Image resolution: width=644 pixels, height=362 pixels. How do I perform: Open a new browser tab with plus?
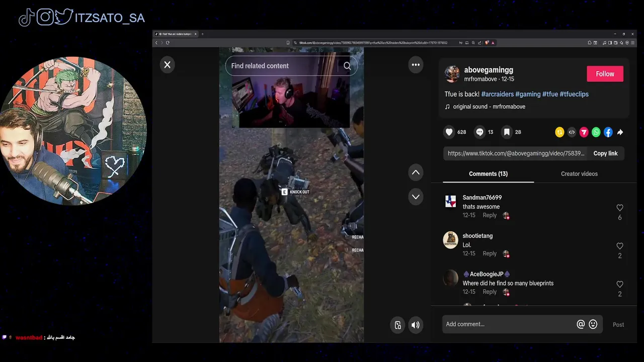202,34
